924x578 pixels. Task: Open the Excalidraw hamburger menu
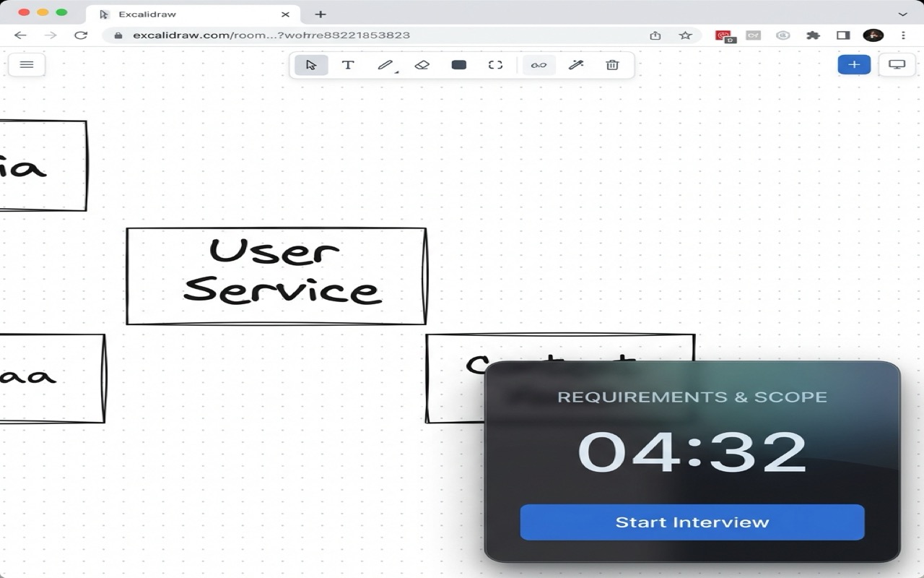click(27, 64)
